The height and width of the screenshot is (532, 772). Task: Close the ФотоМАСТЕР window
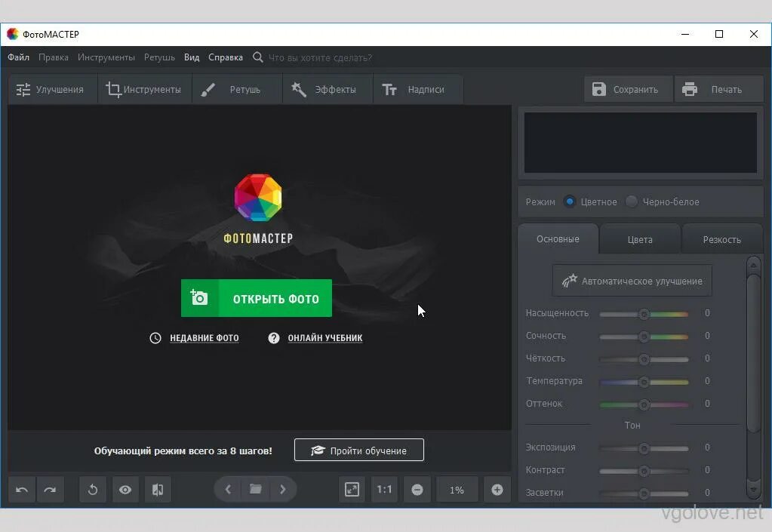[754, 34]
